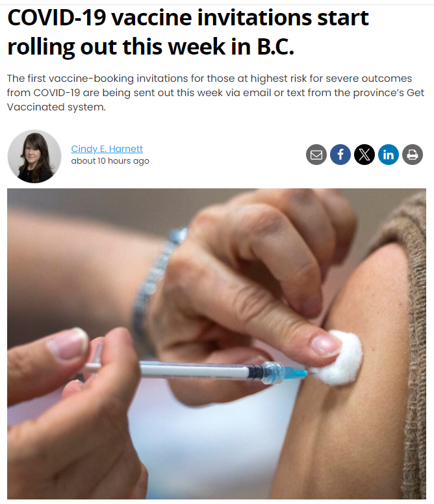Image resolution: width=434 pixels, height=504 pixels.
Task: Click the COVID-19 vaccine invitations headline
Action: click(x=188, y=32)
